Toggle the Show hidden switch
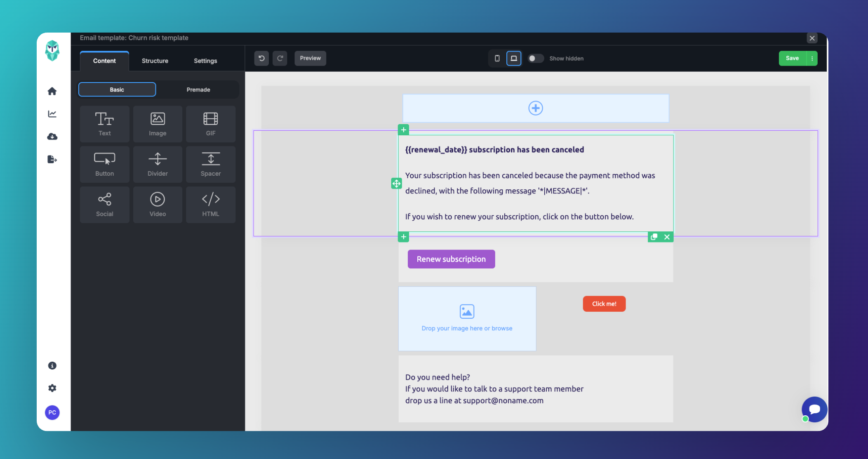Image resolution: width=868 pixels, height=459 pixels. (x=535, y=58)
